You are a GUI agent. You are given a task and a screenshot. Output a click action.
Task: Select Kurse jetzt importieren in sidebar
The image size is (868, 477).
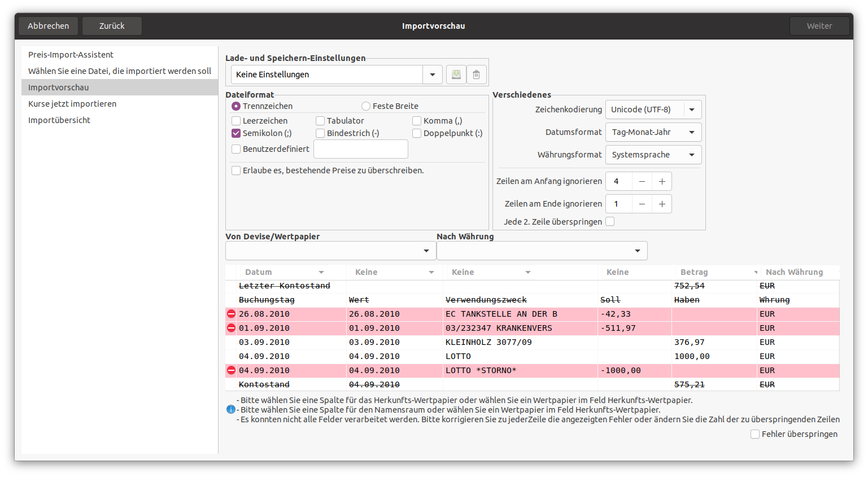point(72,104)
